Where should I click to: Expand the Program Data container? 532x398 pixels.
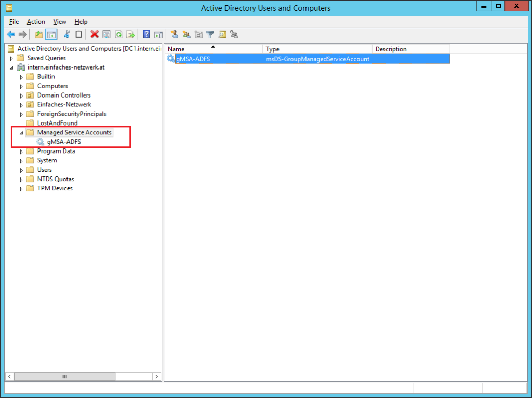tap(21, 152)
